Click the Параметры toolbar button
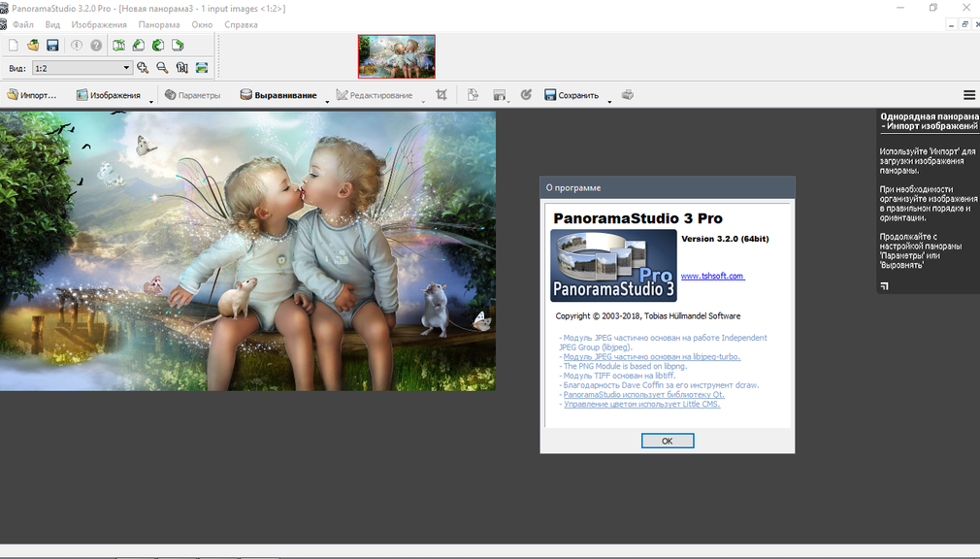 (x=192, y=95)
